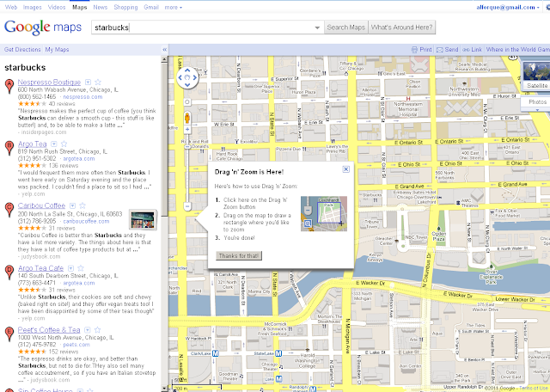Click the orange Pegman street view icon
This screenshot has height=392, width=550.
pos(187,118)
